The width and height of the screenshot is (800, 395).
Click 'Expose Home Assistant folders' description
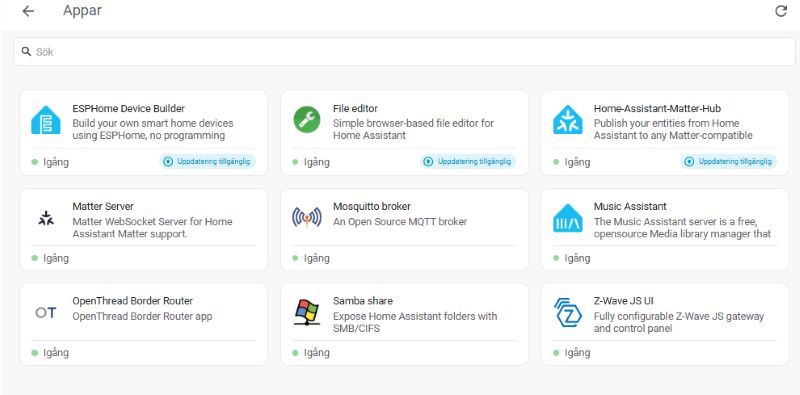(x=415, y=322)
